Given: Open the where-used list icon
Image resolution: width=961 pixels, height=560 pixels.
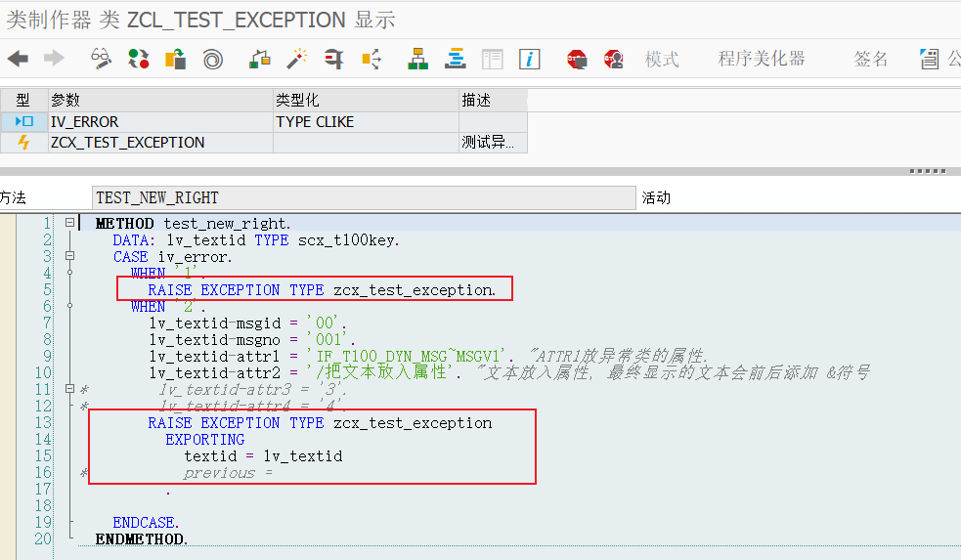Looking at the screenshot, I should pos(371,59).
